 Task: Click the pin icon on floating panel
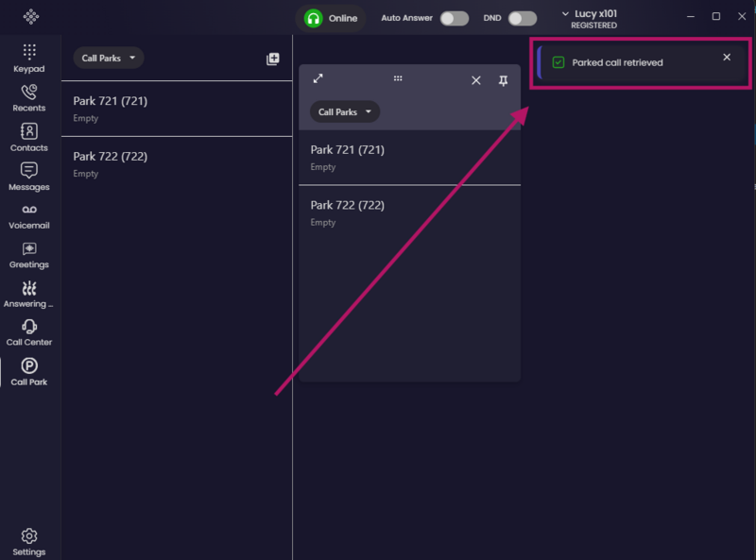coord(503,80)
